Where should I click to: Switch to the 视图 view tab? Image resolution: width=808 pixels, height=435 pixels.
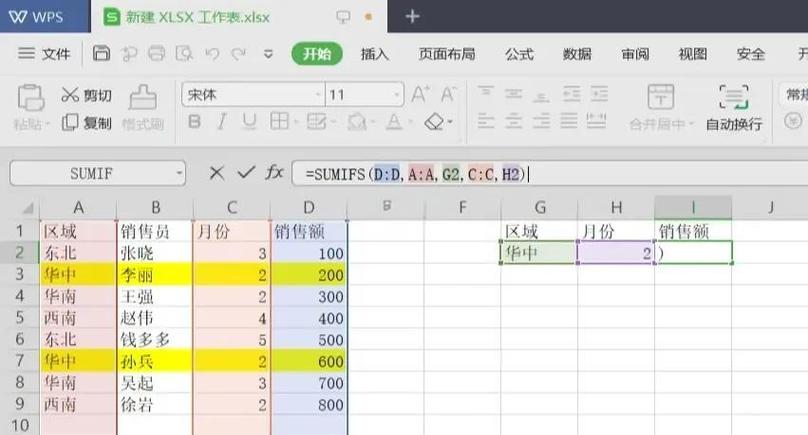tap(693, 54)
